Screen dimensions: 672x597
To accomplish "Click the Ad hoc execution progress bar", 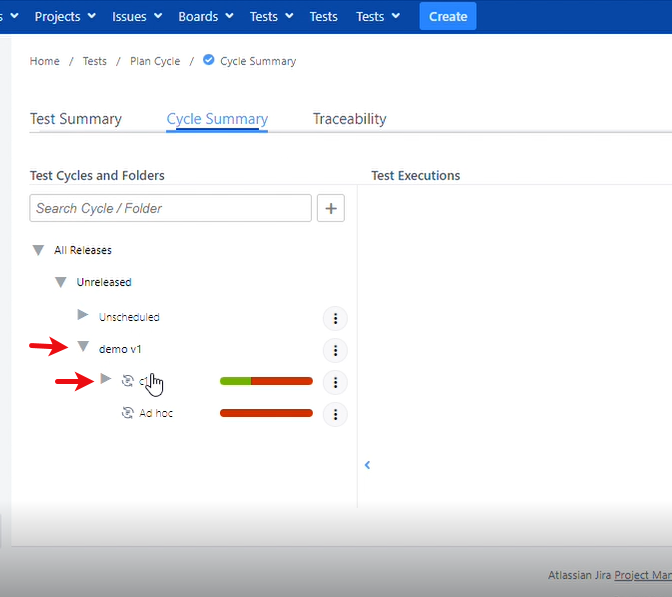I will [x=266, y=413].
